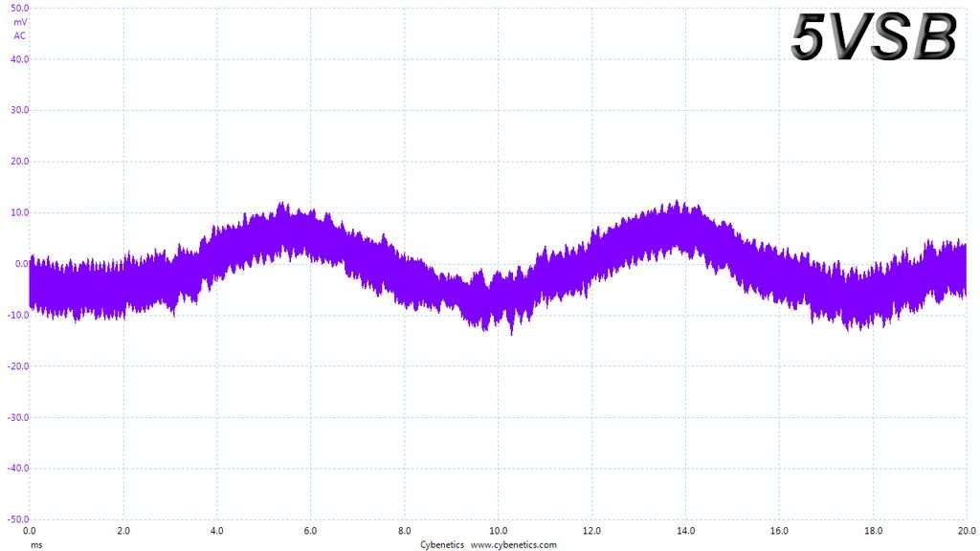Click the -30.0 voltage axis label
980x551 pixels.
tap(18, 417)
